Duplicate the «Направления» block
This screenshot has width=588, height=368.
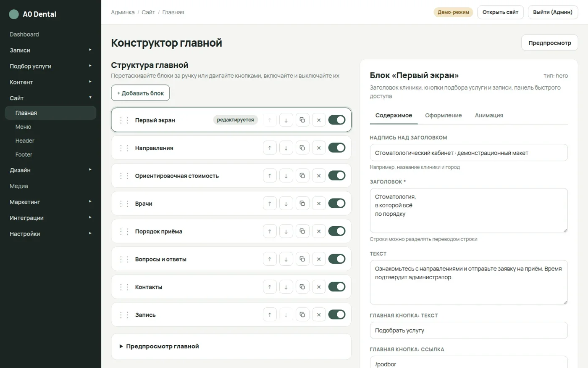(302, 148)
